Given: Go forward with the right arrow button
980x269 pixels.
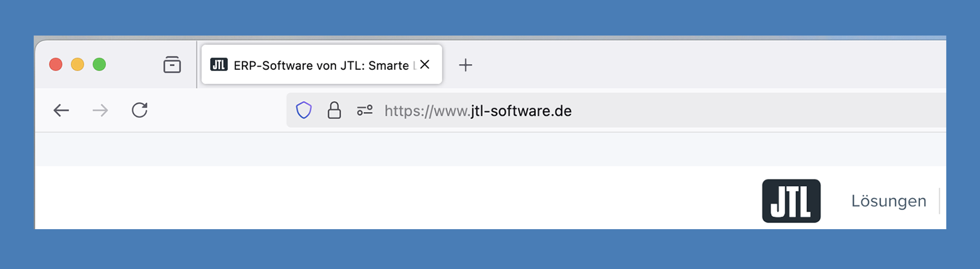Looking at the screenshot, I should (100, 110).
